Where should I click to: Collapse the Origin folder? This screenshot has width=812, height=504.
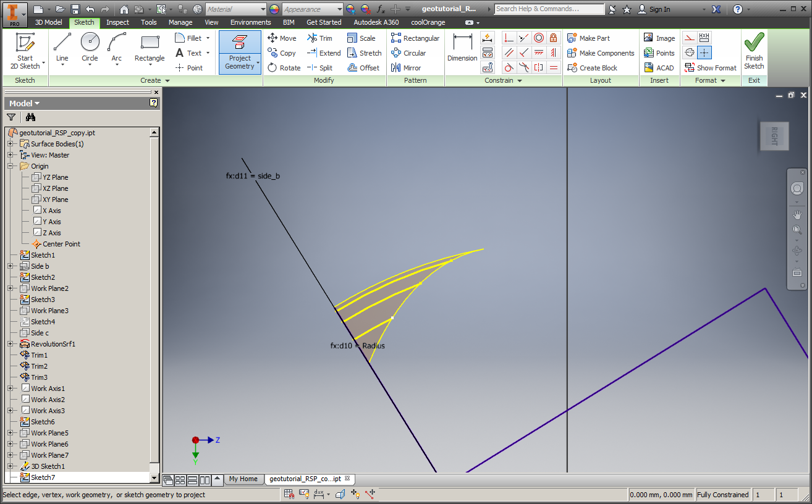[11, 166]
